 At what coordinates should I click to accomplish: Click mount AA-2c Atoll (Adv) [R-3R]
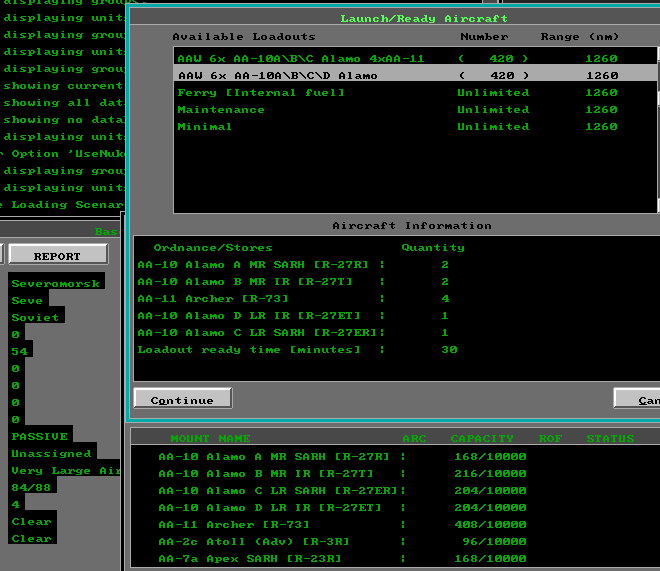[342, 542]
